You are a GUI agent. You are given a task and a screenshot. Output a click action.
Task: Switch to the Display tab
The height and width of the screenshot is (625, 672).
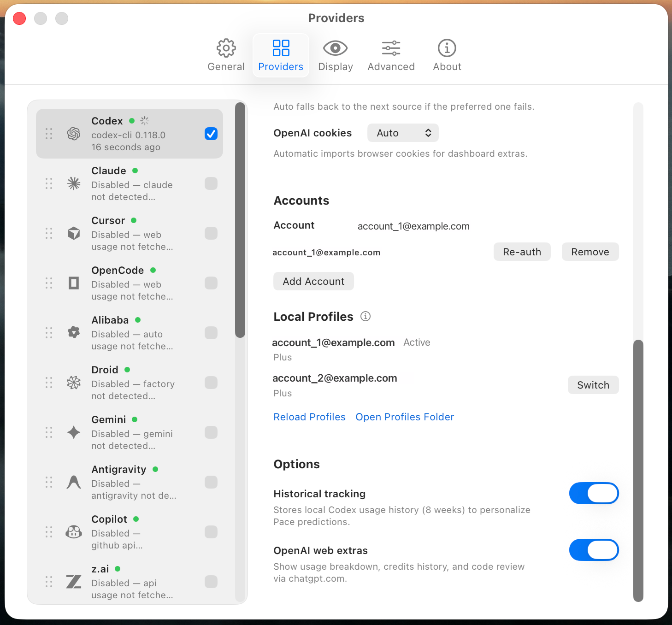coord(336,55)
